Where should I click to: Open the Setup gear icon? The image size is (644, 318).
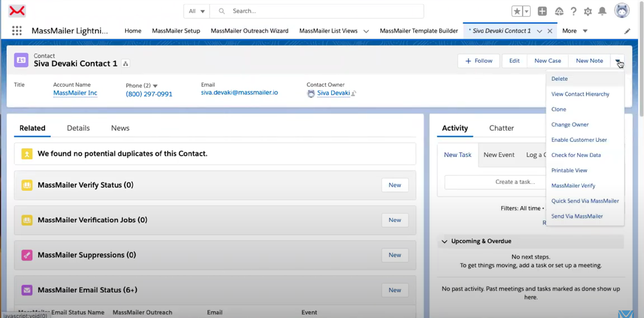[588, 11]
